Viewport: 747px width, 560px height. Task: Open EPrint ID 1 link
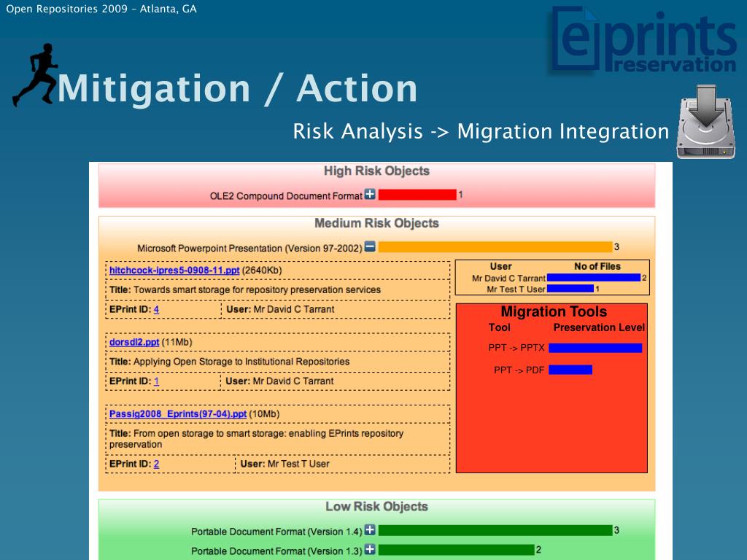(156, 381)
